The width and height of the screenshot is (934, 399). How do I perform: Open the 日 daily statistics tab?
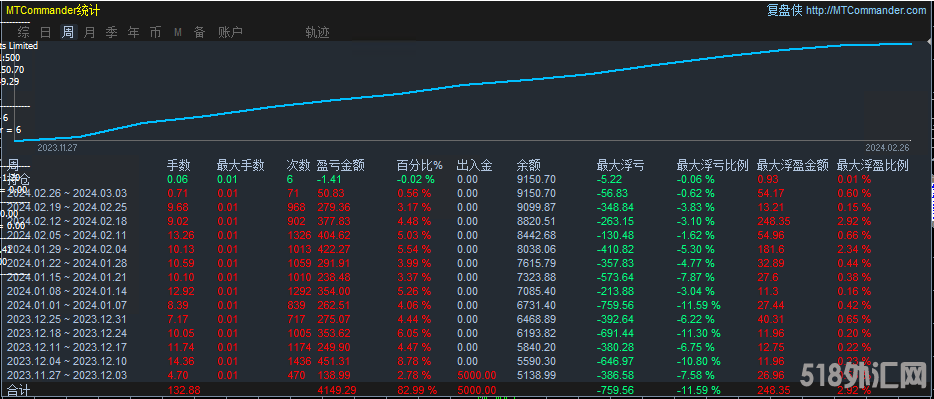(x=46, y=32)
